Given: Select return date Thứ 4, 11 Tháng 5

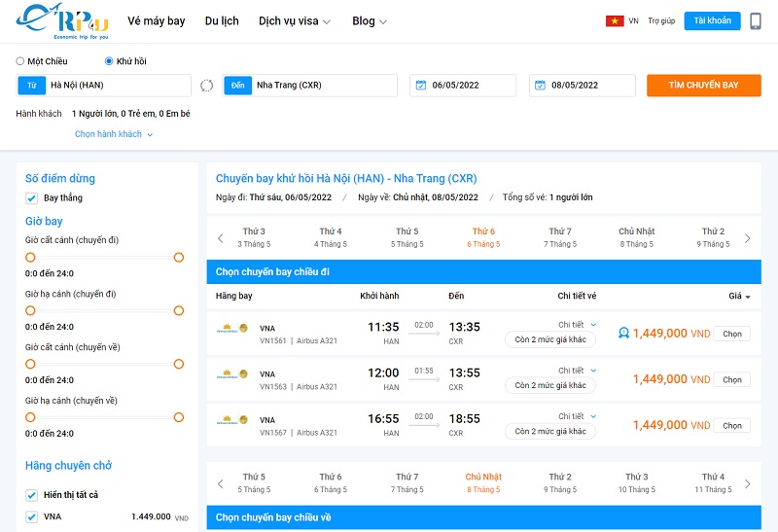Looking at the screenshot, I should [x=713, y=482].
